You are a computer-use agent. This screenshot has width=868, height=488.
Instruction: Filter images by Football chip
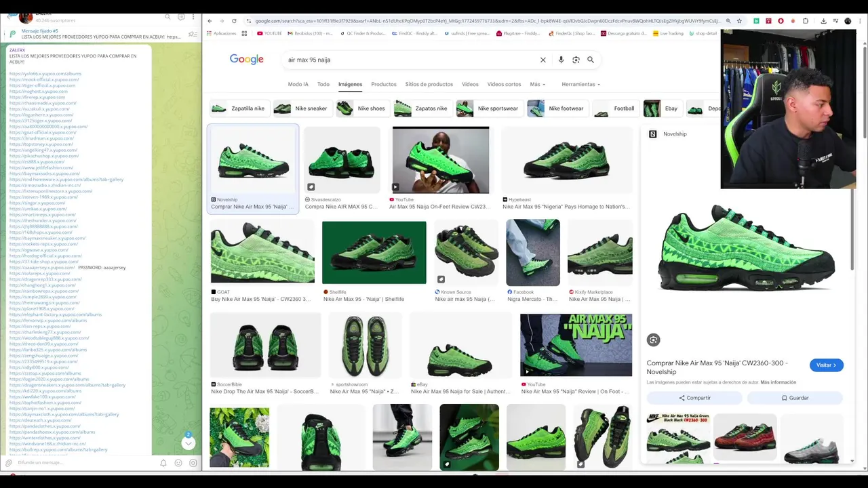(615, 108)
